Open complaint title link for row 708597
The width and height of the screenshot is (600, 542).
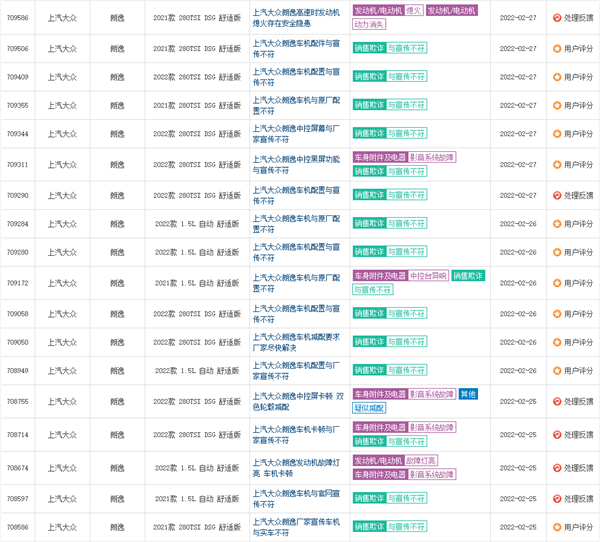point(296,499)
